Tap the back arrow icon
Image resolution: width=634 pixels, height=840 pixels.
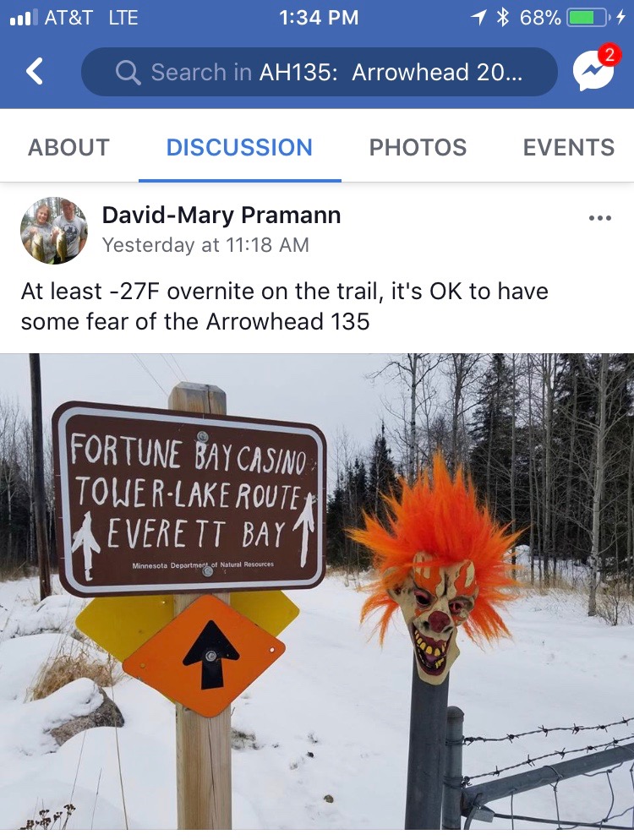pos(35,71)
